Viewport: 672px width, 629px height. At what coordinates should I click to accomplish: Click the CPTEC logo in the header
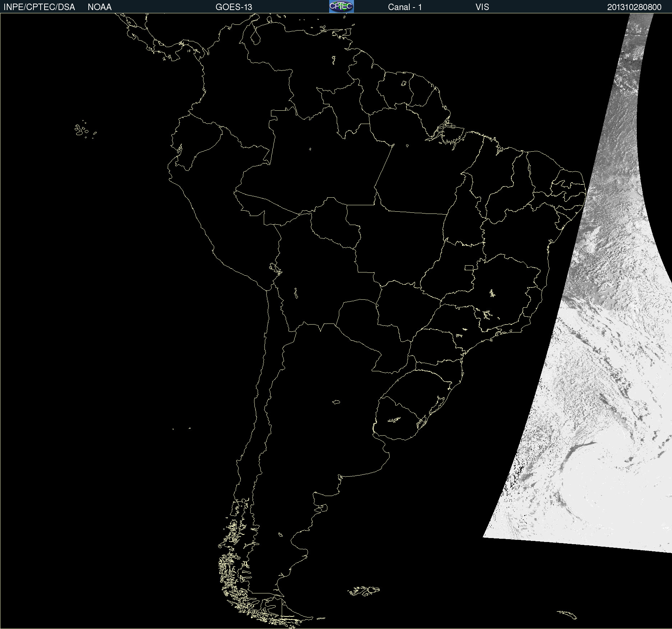(x=341, y=6)
